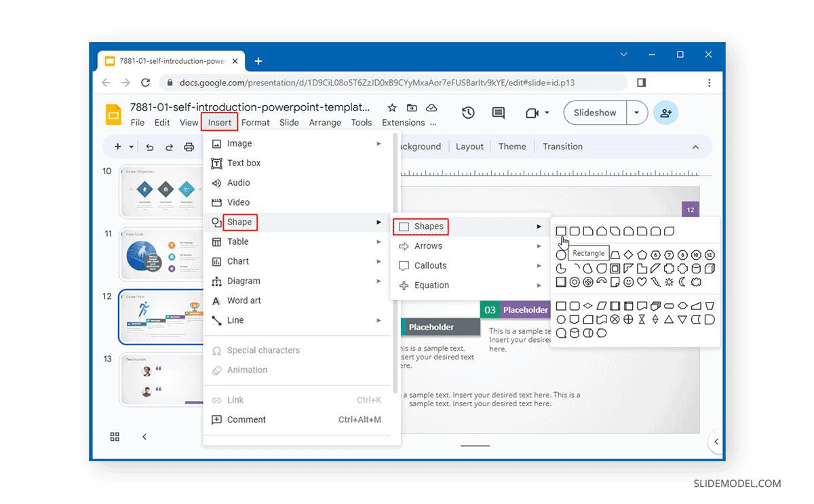Collapse the slide filmstrip panel

pyautogui.click(x=144, y=437)
